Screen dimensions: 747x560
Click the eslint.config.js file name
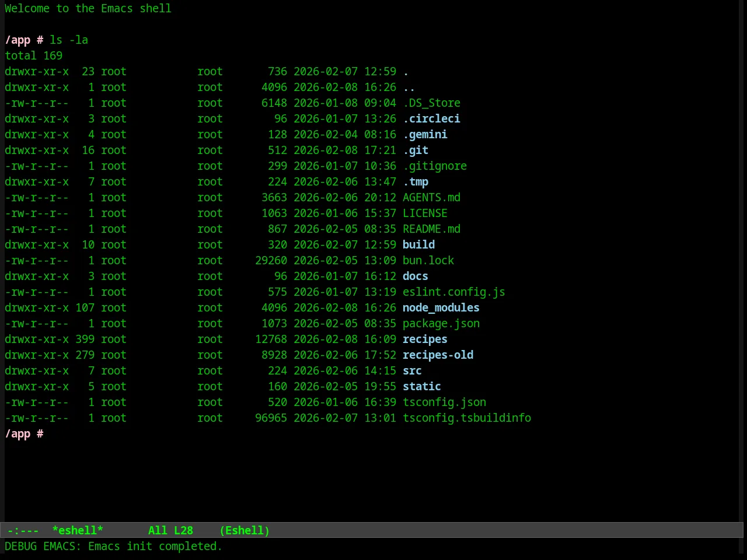point(454,292)
